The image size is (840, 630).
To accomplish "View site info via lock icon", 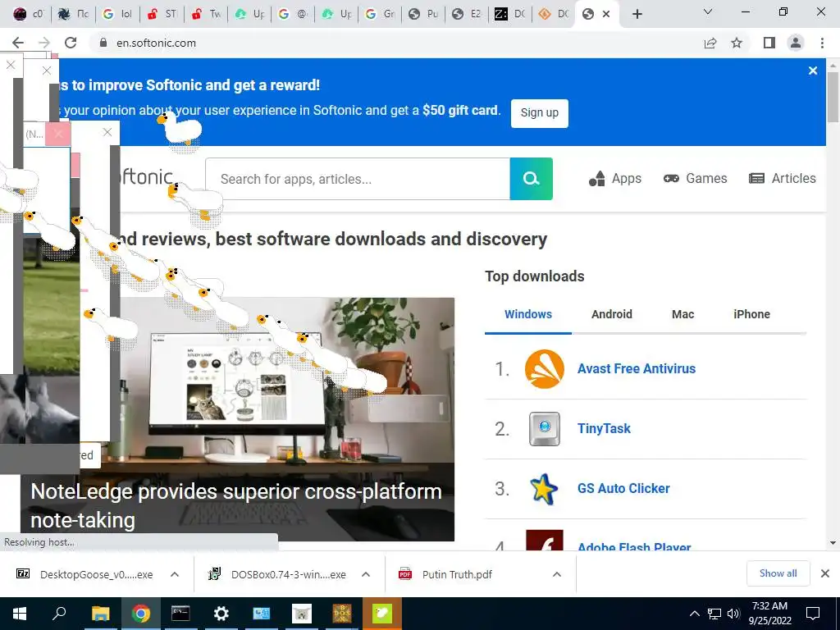I will pyautogui.click(x=103, y=43).
